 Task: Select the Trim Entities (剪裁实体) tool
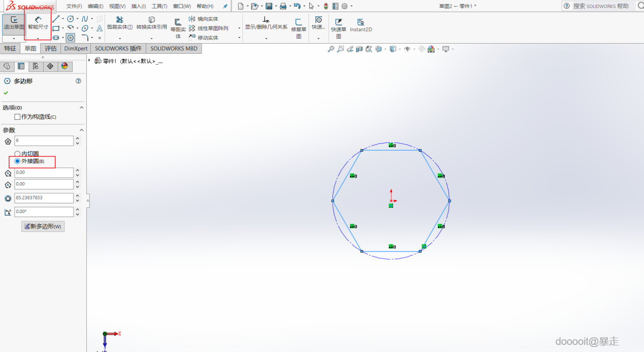[x=120, y=23]
